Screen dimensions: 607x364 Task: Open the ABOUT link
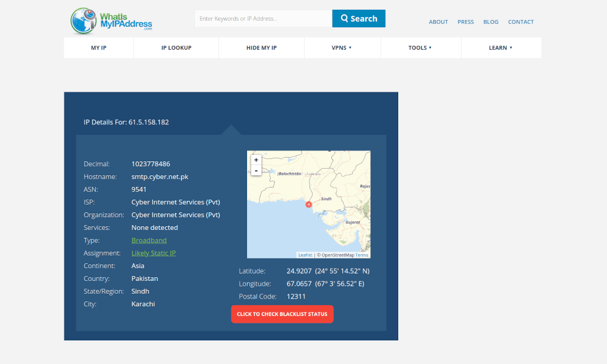click(438, 22)
